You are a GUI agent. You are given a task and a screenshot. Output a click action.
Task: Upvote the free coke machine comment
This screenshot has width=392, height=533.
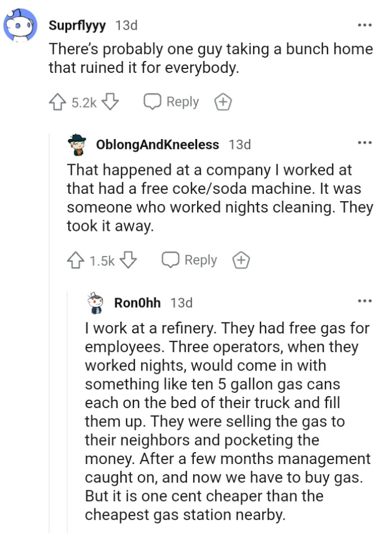(x=75, y=259)
